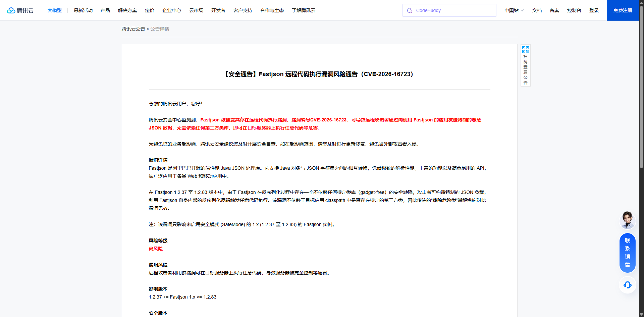Click the 公告详情 breadcrumb text

pos(160,29)
